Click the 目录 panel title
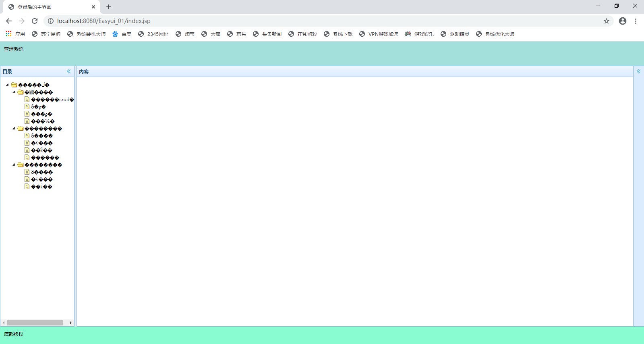 click(7, 72)
